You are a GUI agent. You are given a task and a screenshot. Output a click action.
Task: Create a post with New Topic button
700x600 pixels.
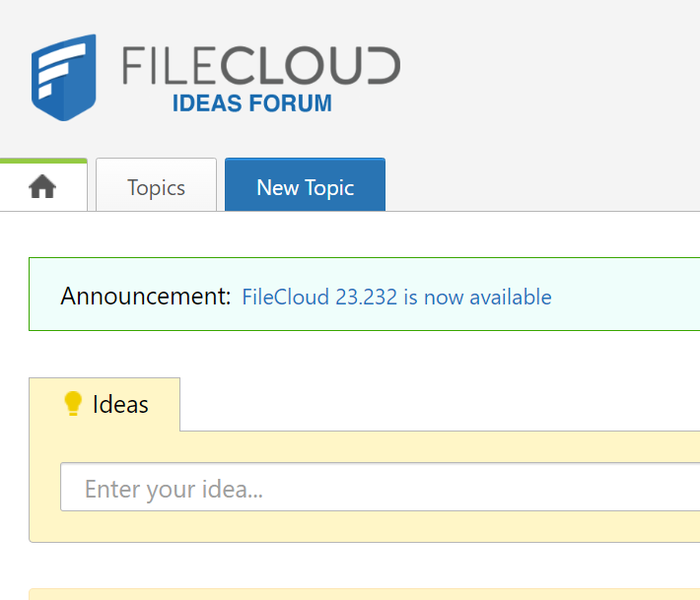(305, 184)
